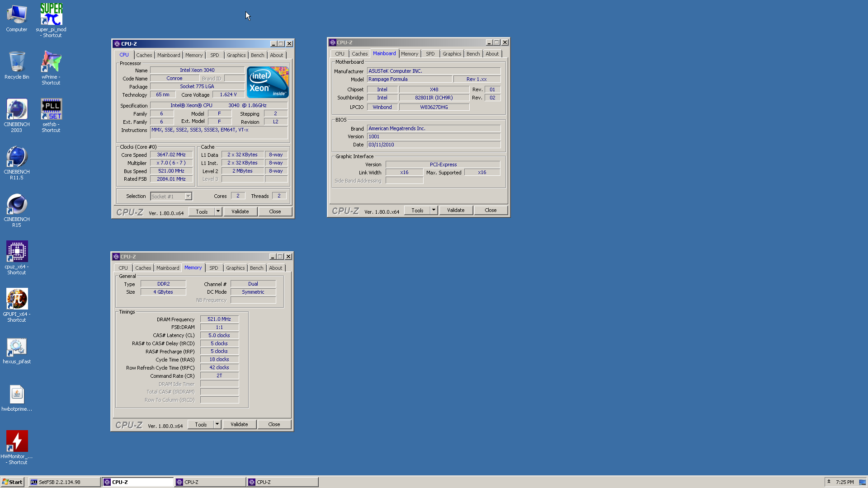Click the Rated FSB 2084.01 MHz value

click(x=171, y=179)
